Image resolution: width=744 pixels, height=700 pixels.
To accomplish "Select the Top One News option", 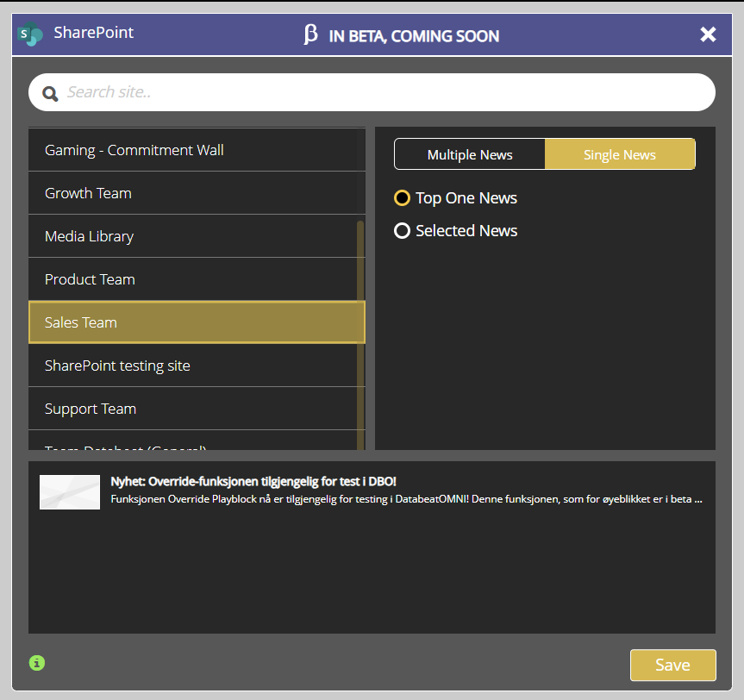I will coord(402,197).
